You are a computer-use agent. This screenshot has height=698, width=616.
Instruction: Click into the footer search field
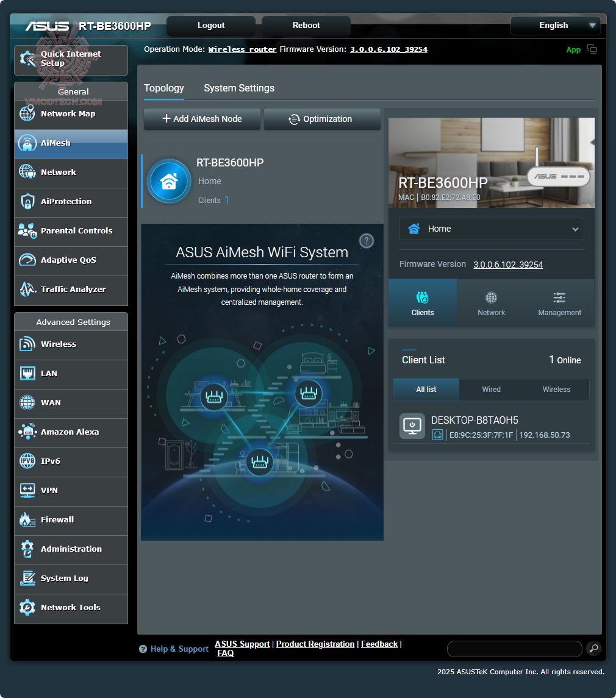[x=514, y=649]
